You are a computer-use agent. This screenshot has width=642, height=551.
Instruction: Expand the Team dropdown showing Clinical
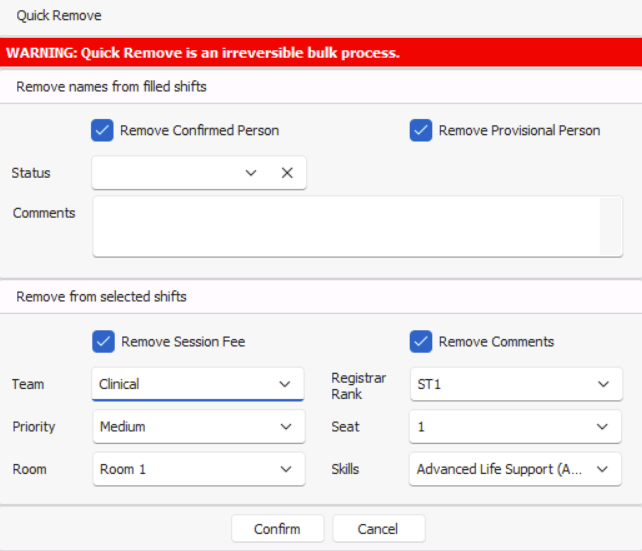coord(198,384)
